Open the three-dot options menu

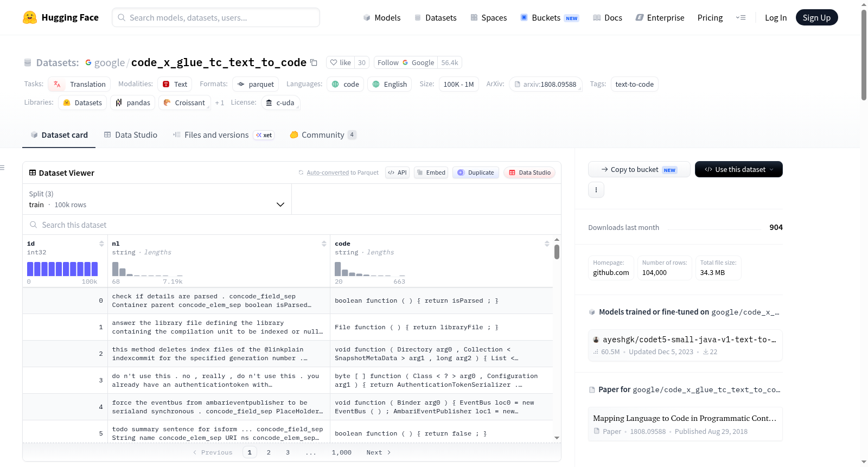click(x=596, y=190)
